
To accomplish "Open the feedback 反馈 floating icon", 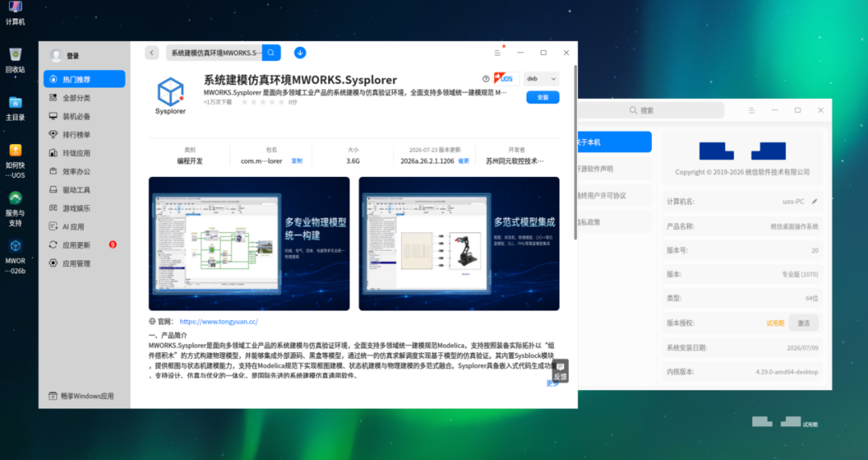I will coord(560,371).
